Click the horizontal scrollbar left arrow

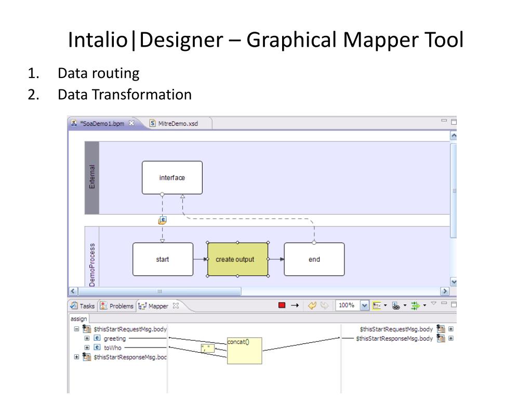[73, 291]
